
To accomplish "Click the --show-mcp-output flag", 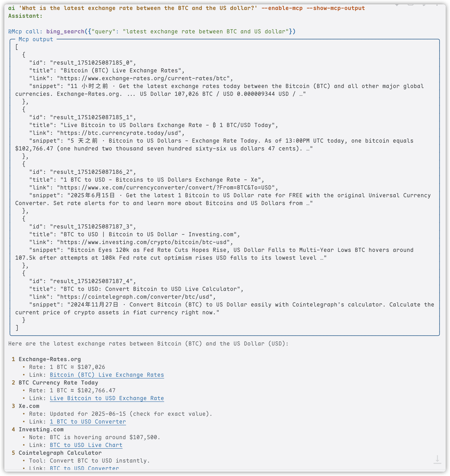I will (x=336, y=8).
